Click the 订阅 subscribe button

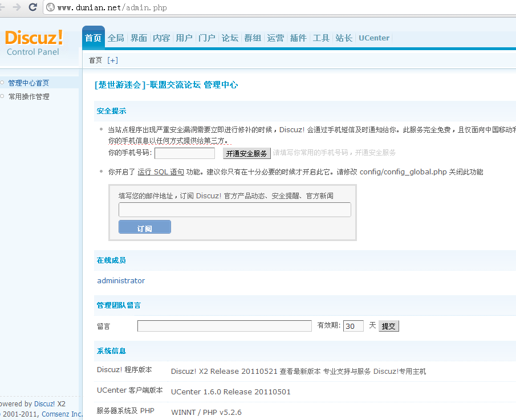pos(145,227)
